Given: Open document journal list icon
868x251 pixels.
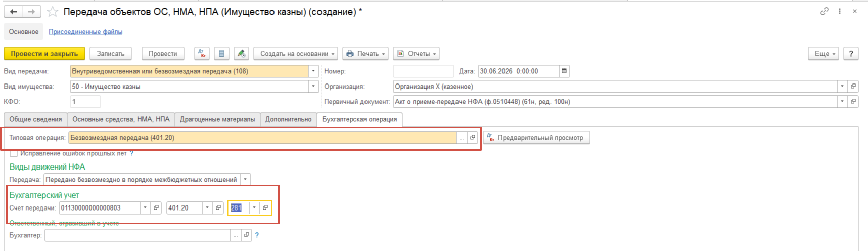Looking at the screenshot, I should click(x=221, y=54).
